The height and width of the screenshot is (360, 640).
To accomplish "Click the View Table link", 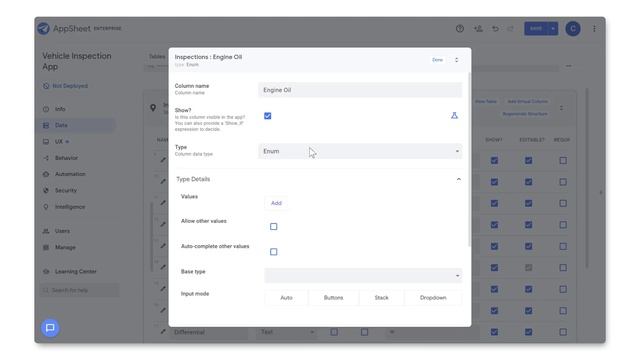I will point(486,101).
